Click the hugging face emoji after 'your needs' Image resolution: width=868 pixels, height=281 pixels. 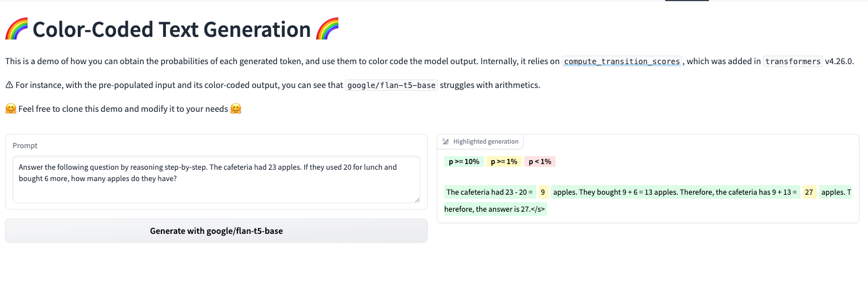pos(236,108)
